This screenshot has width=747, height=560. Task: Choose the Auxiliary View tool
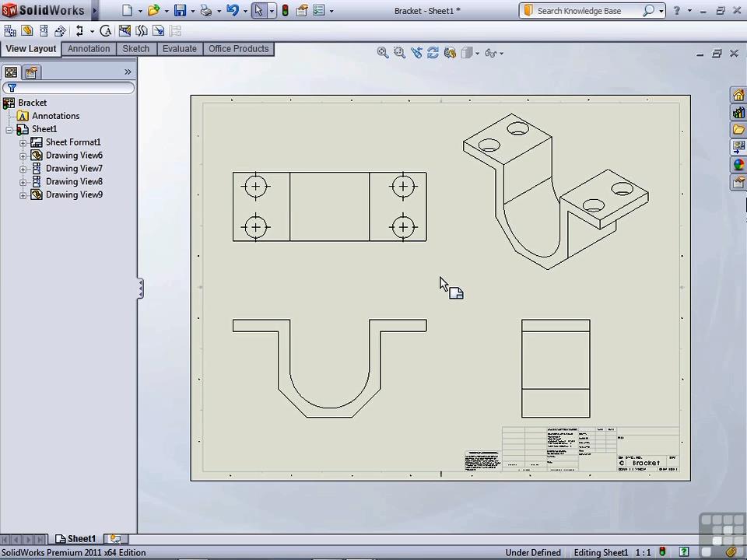click(x=60, y=31)
